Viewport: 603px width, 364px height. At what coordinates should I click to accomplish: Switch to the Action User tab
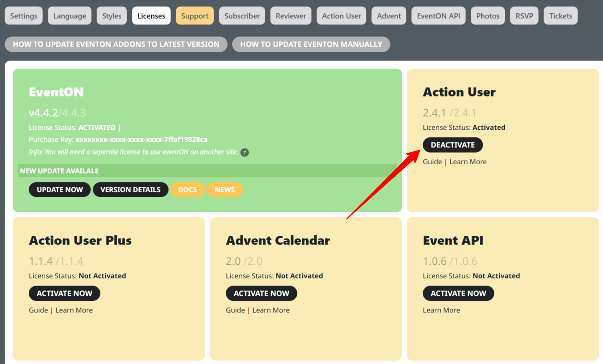point(341,16)
